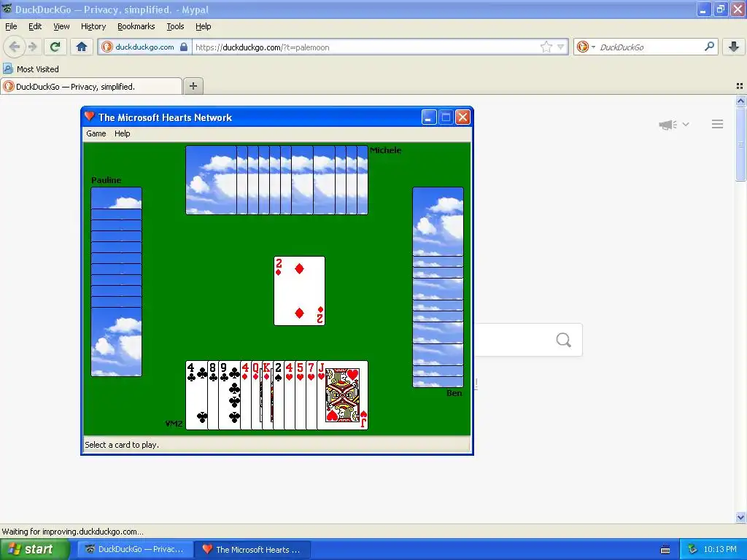Open the Game menu in Hearts

point(96,134)
